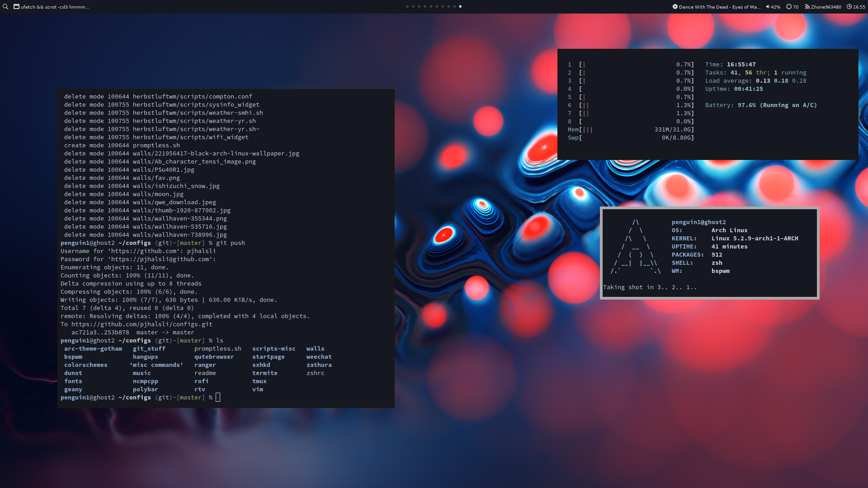Screen dimensions: 868x488
Task: Click the 'promptless.sh' file in the ls output
Action: pyautogui.click(x=218, y=348)
